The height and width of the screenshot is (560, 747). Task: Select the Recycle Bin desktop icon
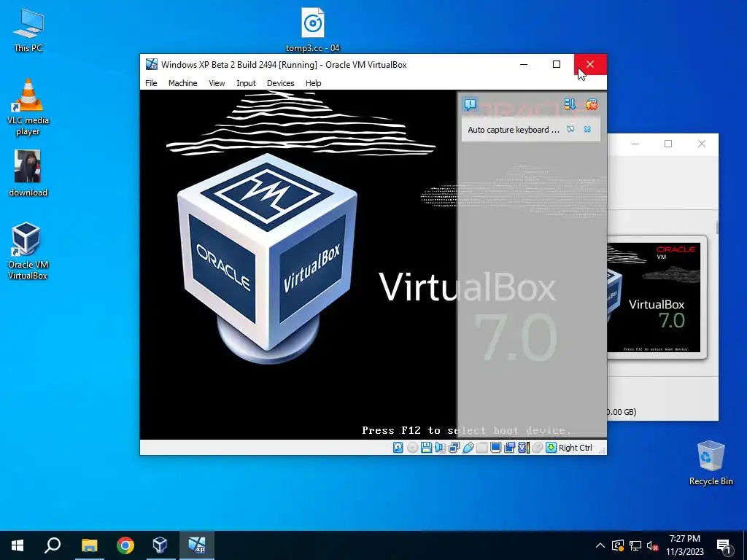[x=711, y=462]
